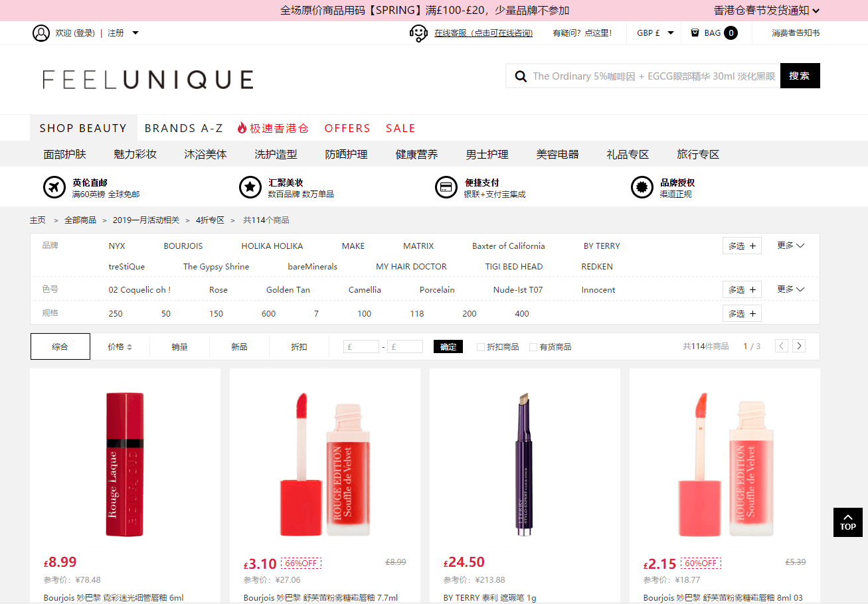Expand the 香港仓春节发货通知 notice

[766, 11]
